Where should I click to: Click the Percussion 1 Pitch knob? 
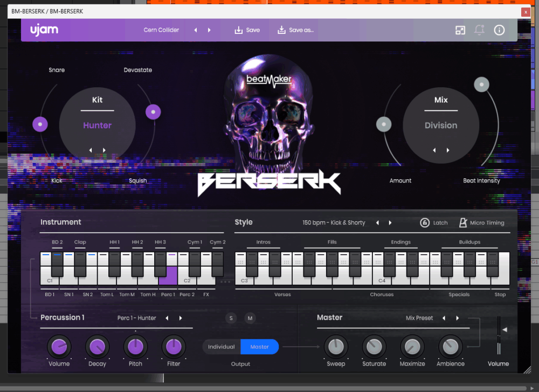pyautogui.click(x=135, y=347)
